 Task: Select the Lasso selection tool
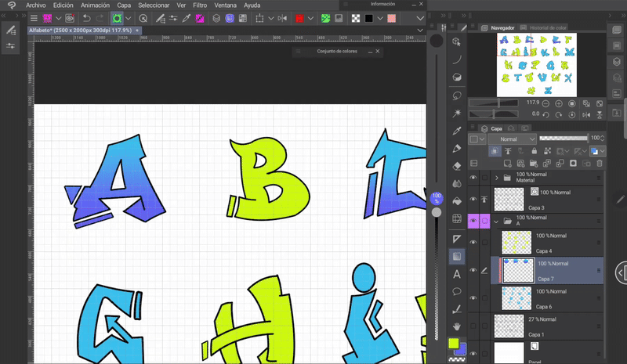[x=457, y=95]
